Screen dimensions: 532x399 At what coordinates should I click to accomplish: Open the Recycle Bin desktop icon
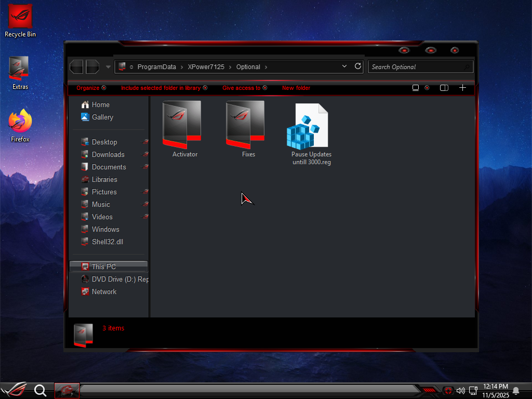click(20, 20)
